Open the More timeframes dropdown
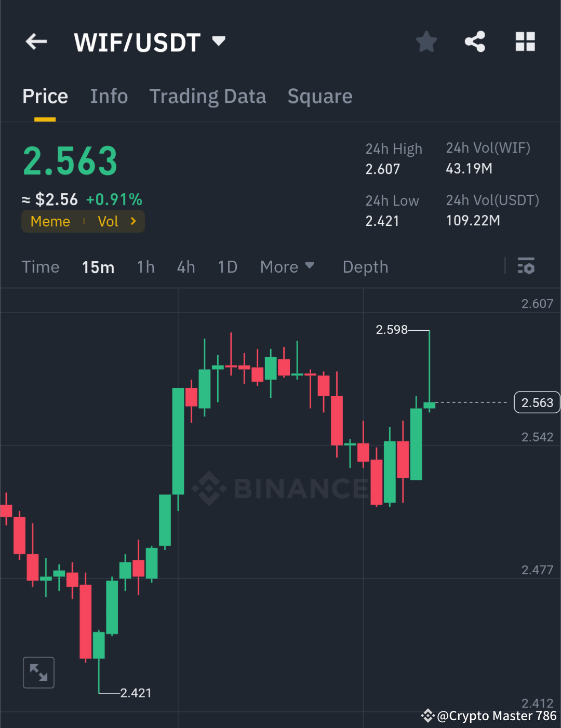Screen dimensions: 561x728 [287, 266]
